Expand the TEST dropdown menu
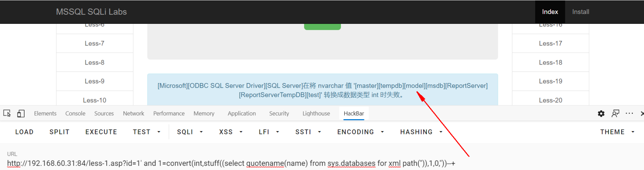The image size is (644, 170). 147,132
